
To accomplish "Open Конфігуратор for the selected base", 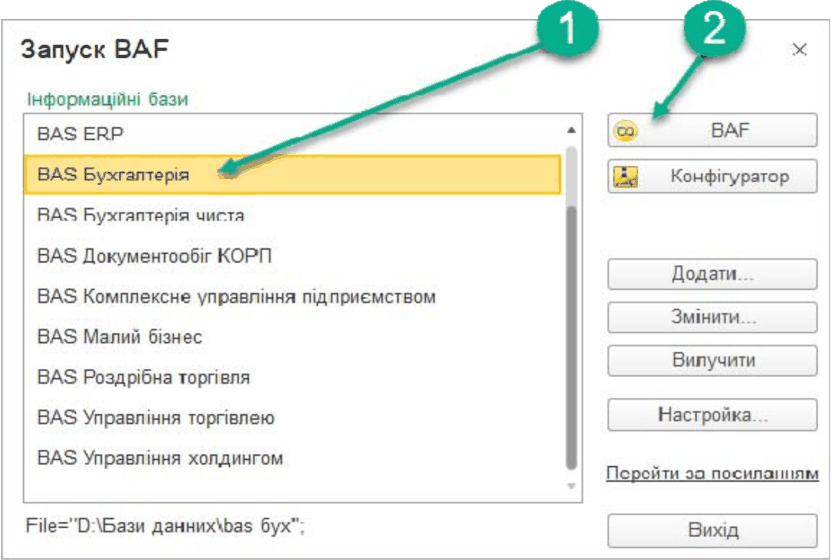I will tap(712, 176).
